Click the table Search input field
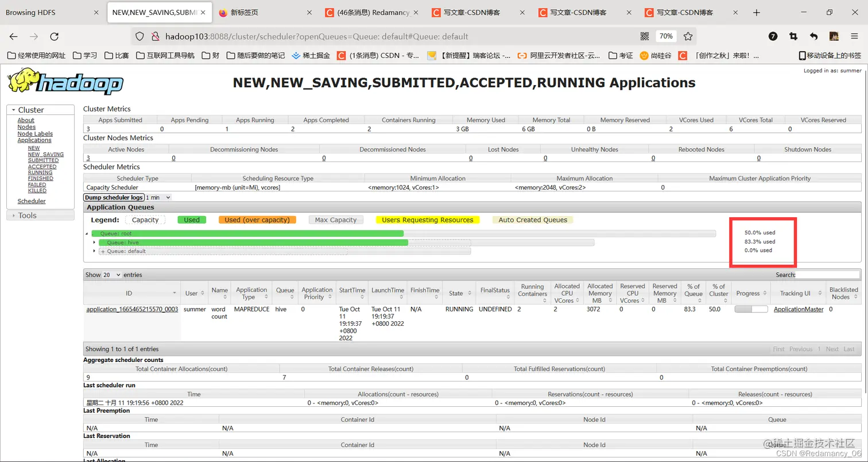 827,275
